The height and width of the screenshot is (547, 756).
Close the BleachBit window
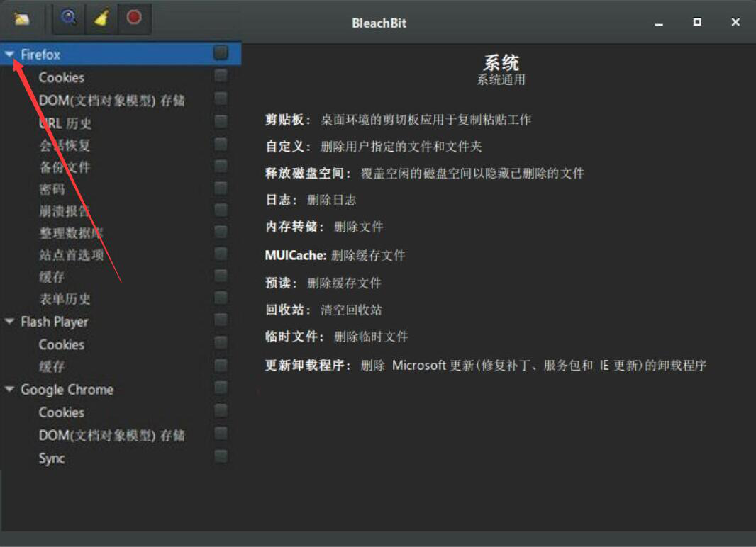(735, 22)
